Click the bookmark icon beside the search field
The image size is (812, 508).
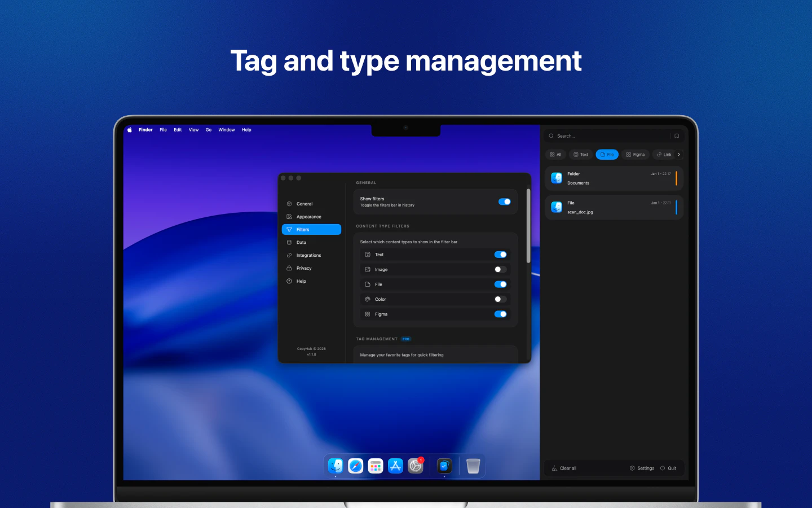(676, 135)
